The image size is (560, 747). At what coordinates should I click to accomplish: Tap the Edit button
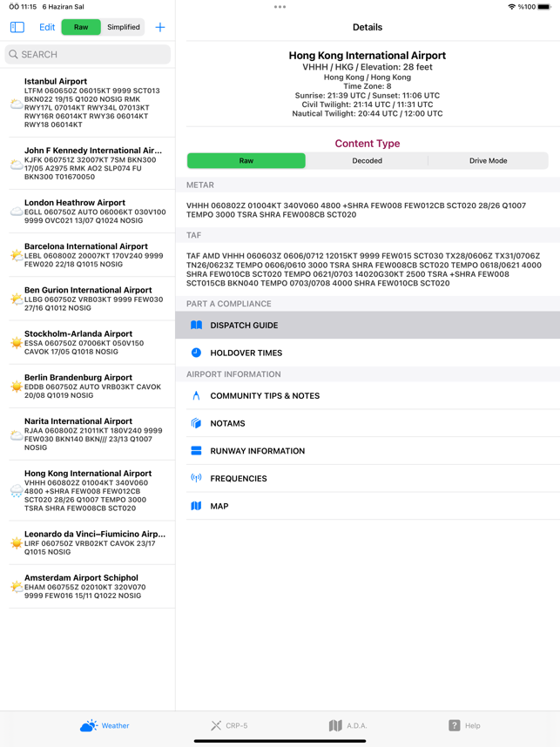coord(47,27)
